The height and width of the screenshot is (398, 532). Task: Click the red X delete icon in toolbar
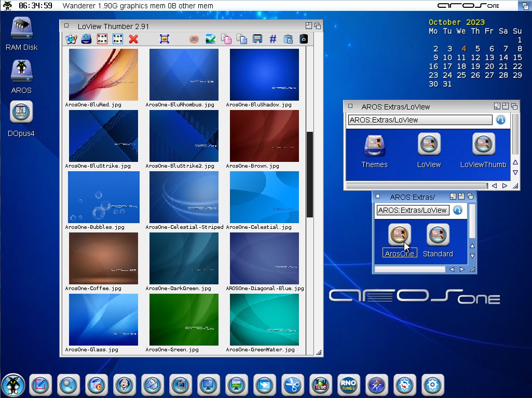click(133, 39)
